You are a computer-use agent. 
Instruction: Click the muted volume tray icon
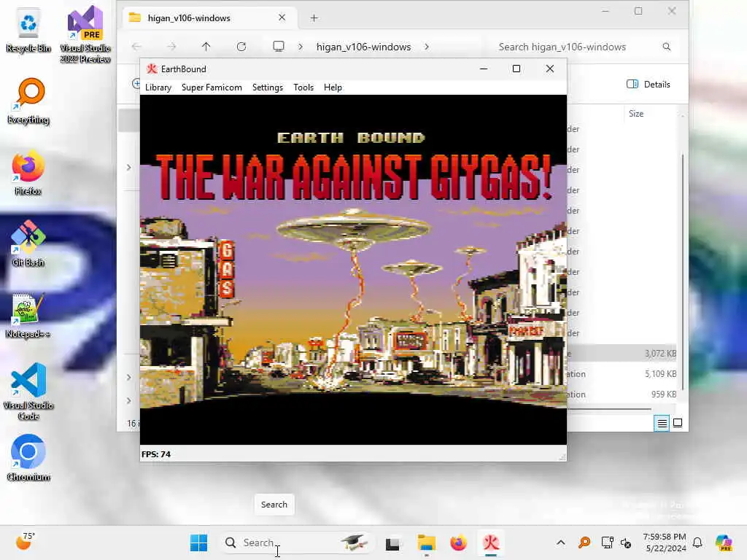point(626,542)
